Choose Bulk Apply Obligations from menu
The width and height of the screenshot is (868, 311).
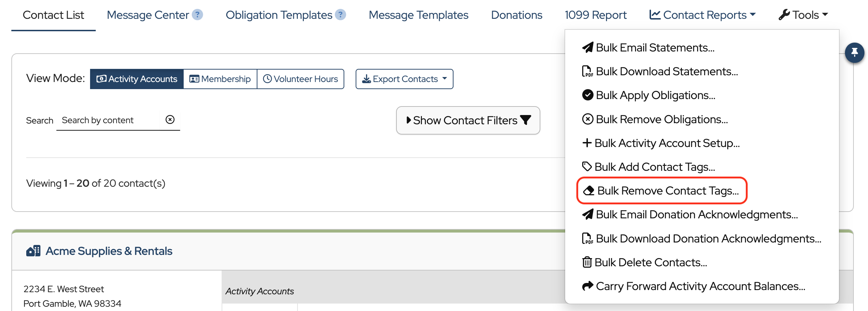pyautogui.click(x=655, y=95)
